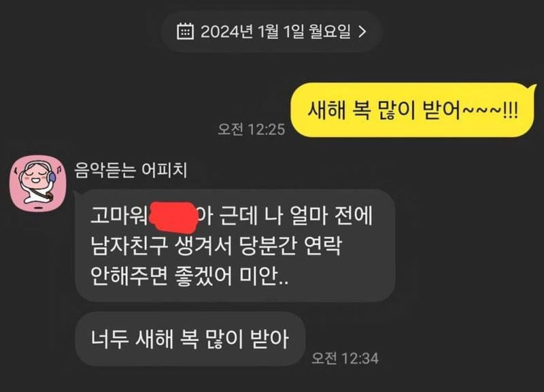Click the music note on avatar image
The width and height of the screenshot is (544, 392).
59,169
